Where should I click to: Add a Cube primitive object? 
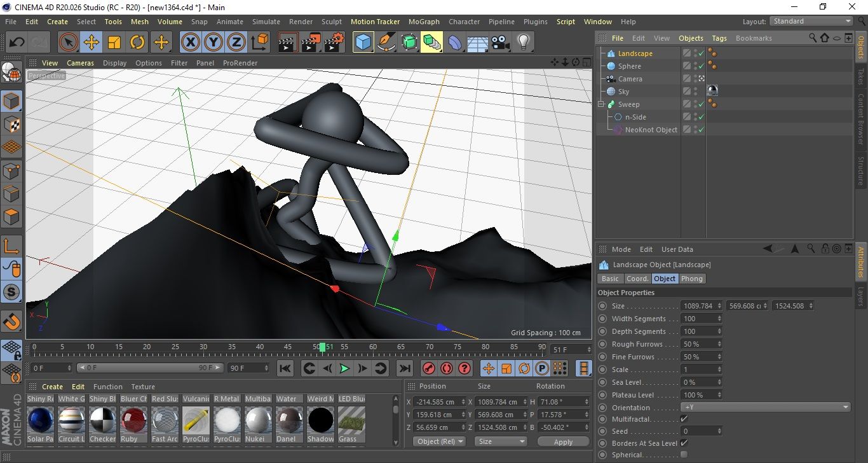[363, 43]
